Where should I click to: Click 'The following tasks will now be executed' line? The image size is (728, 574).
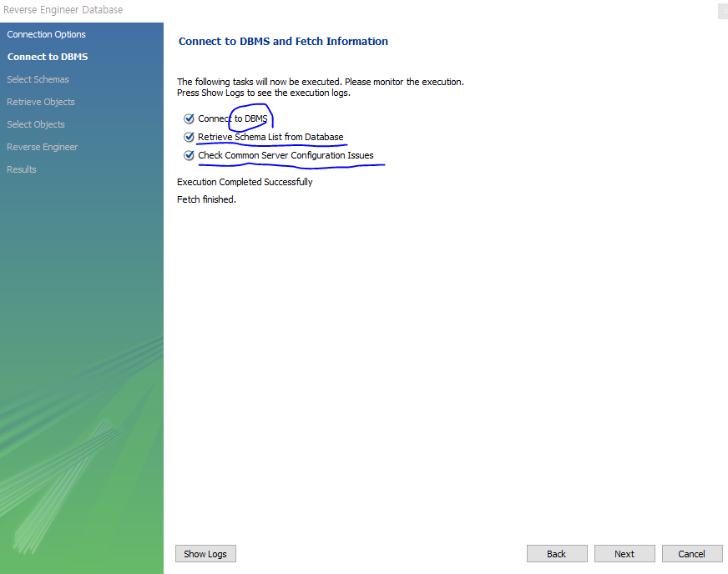tap(321, 82)
